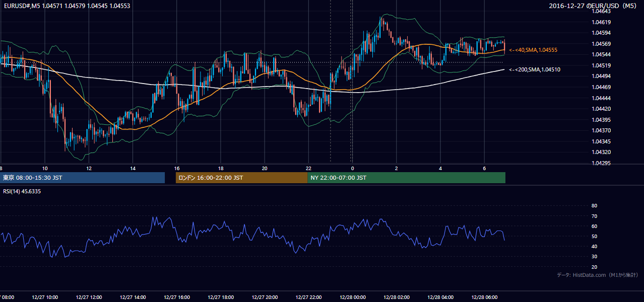Click hour label 22 under the price chart
Image resolution: width=644 pixels, height=302 pixels.
308,168
